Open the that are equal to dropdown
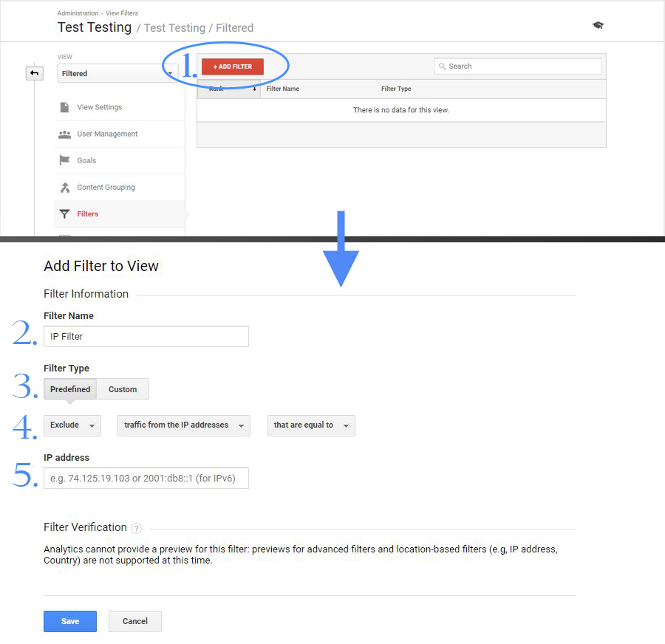Viewport: 665px width, 644px height. (x=311, y=425)
